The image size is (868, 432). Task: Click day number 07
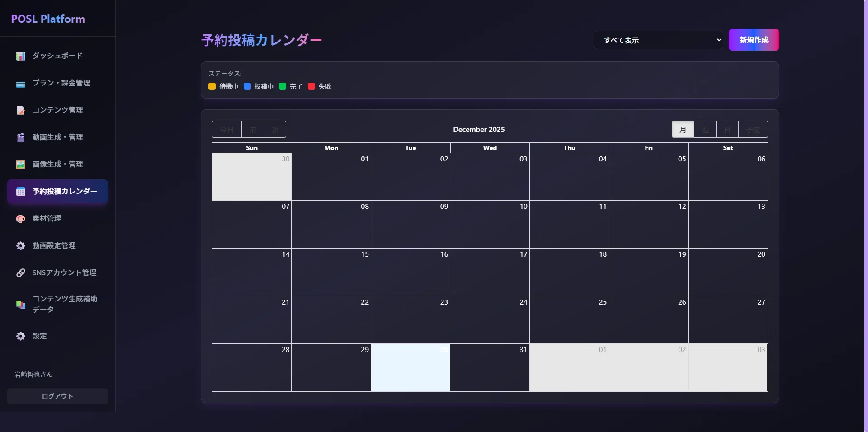coord(285,207)
